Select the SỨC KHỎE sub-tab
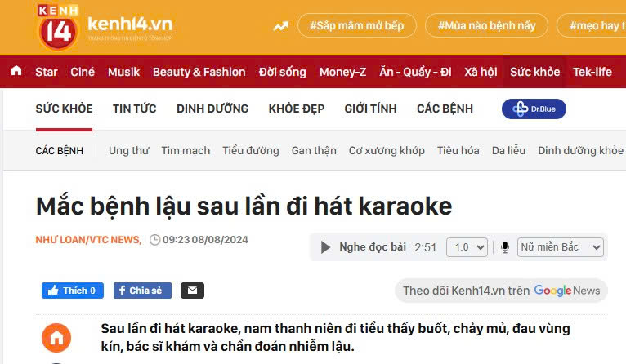 (x=64, y=109)
